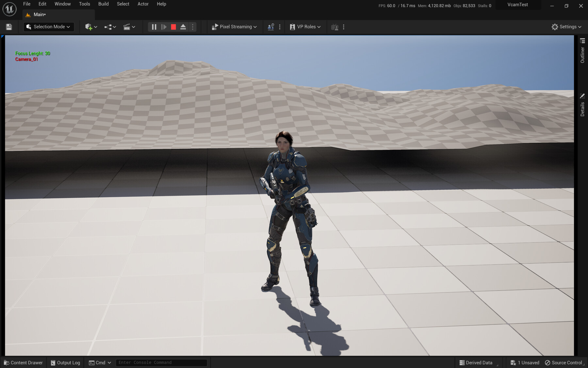
Task: Click the 1 Unsaved indicator
Action: coord(525,362)
